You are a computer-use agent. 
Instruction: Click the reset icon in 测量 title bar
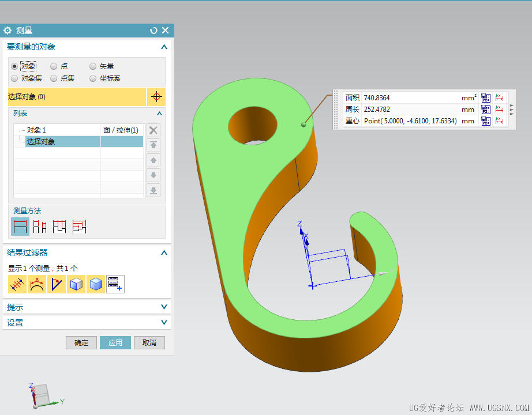click(153, 31)
